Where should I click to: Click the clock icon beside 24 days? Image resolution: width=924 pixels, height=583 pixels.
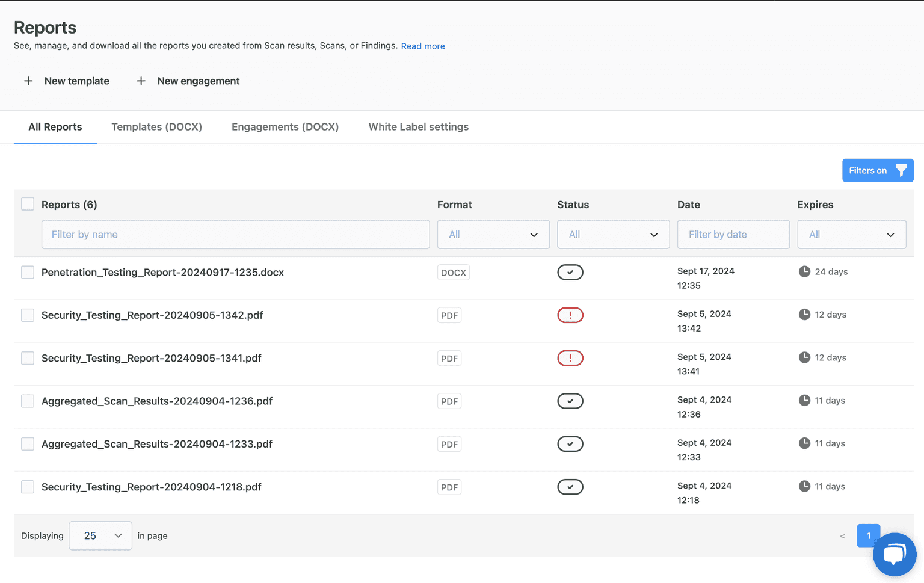pyautogui.click(x=804, y=271)
